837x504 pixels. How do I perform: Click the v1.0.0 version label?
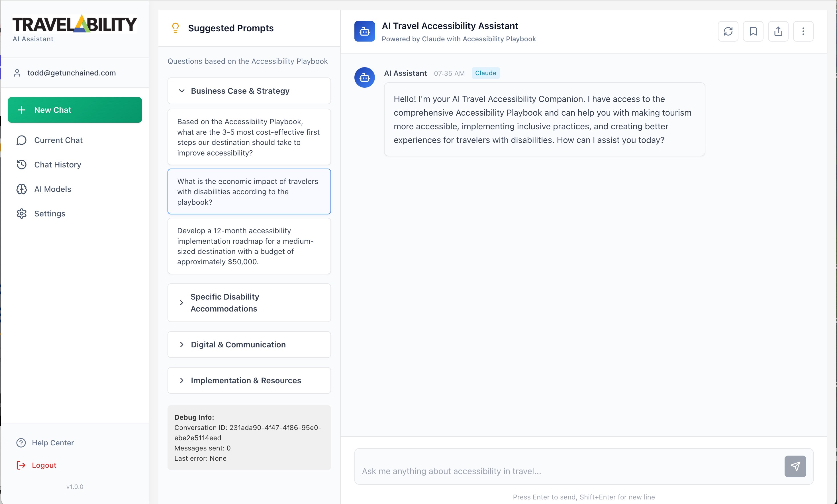[75, 487]
